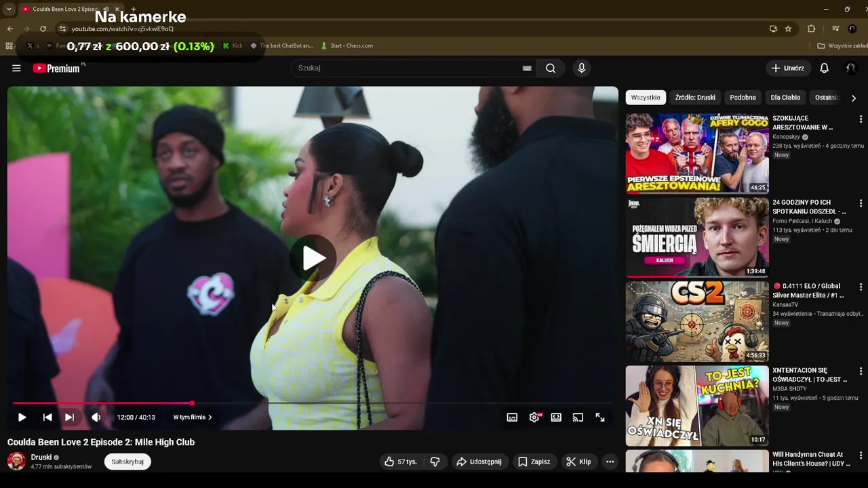
Task: Click the magnifier search button
Action: tap(551, 68)
